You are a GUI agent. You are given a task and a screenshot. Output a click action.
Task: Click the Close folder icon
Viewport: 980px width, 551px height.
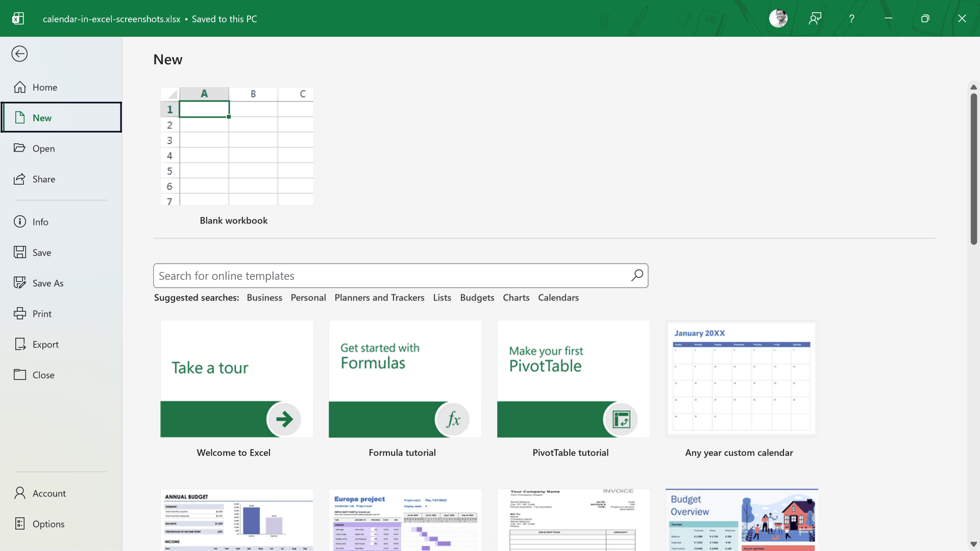pyautogui.click(x=19, y=374)
